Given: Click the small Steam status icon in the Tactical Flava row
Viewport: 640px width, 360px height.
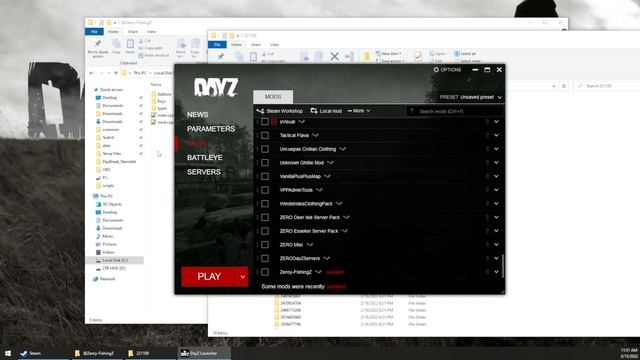Looking at the screenshot, I should click(487, 136).
